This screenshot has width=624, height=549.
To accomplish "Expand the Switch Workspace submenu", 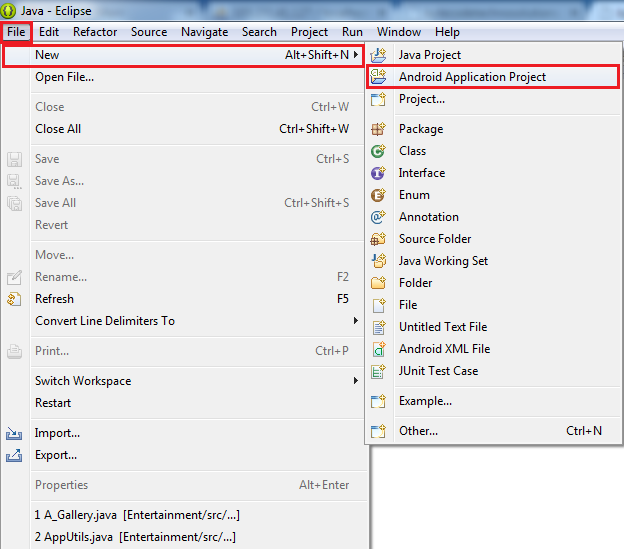I will [355, 381].
